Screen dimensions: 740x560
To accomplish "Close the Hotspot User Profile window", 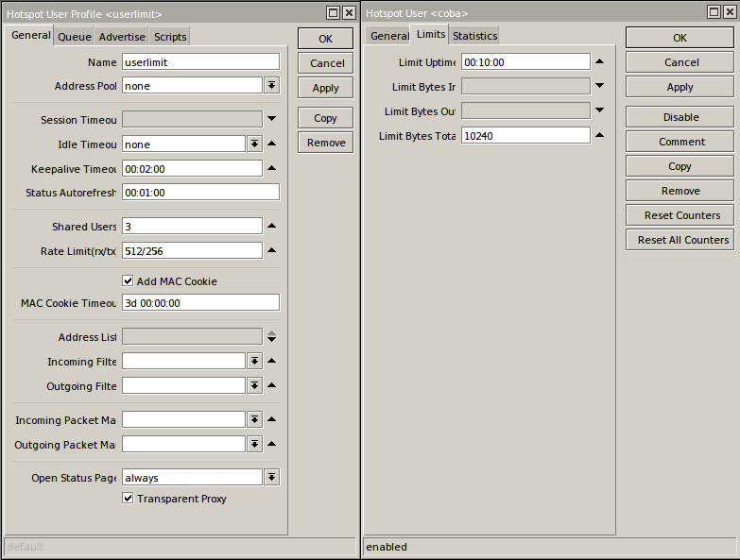I will point(349,12).
